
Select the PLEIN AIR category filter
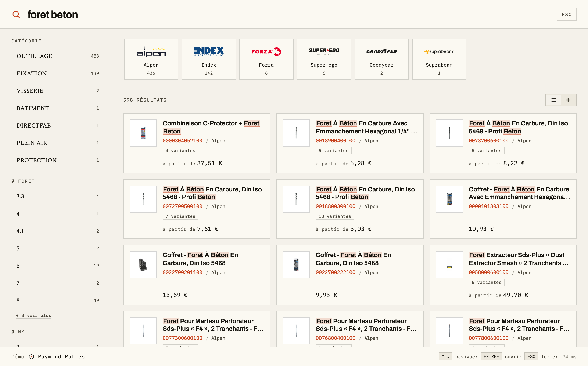pyautogui.click(x=58, y=143)
